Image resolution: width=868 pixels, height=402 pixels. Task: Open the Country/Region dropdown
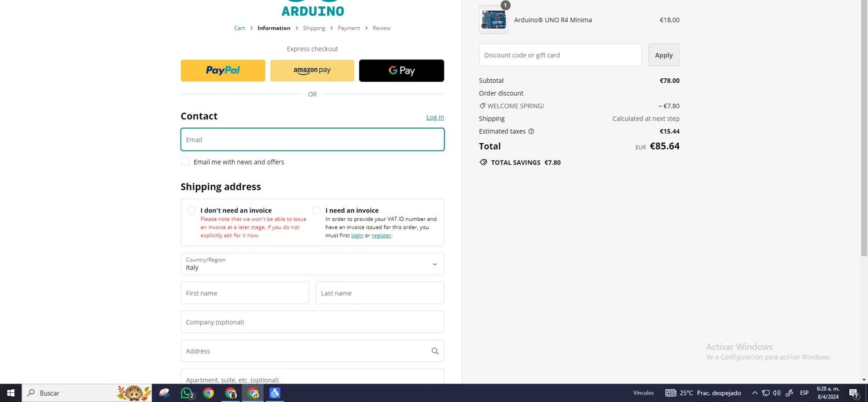(312, 264)
